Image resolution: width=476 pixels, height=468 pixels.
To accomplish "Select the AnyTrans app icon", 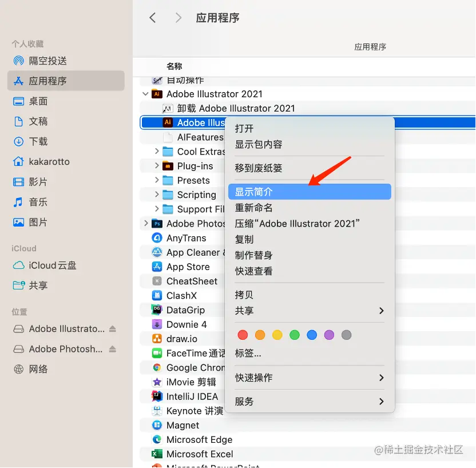I will (x=157, y=238).
